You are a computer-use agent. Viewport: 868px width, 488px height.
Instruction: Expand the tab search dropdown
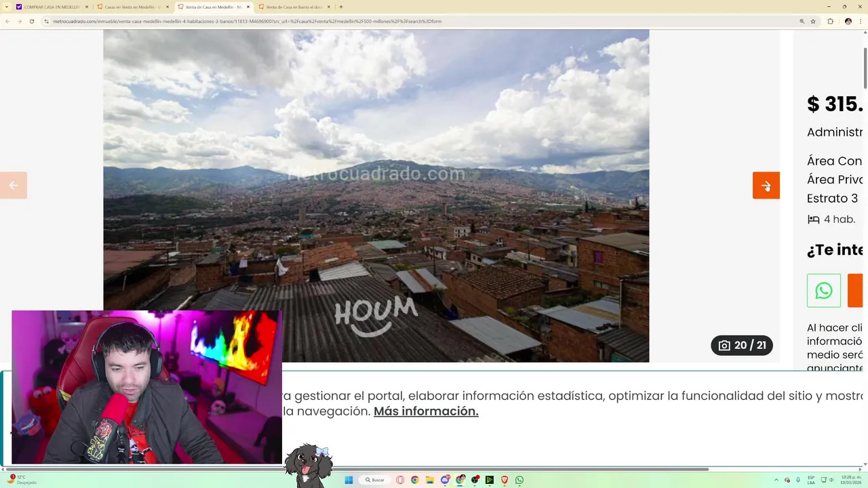(x=6, y=7)
